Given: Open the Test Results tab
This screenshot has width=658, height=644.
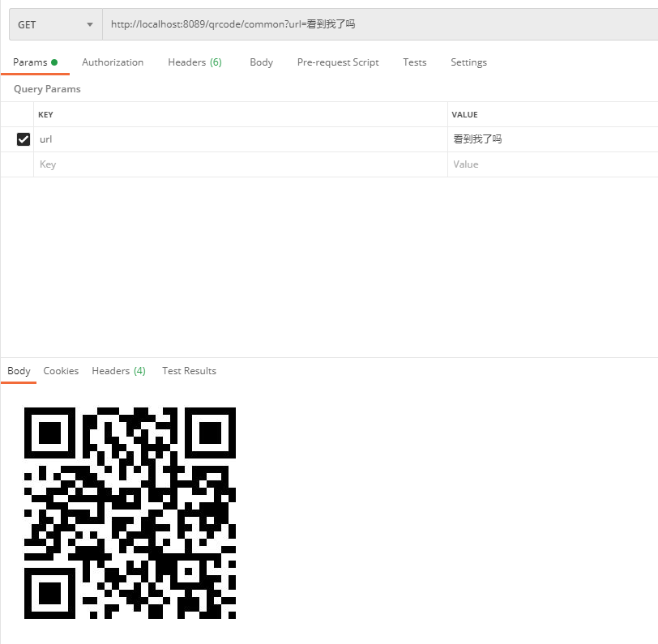Looking at the screenshot, I should coord(190,371).
